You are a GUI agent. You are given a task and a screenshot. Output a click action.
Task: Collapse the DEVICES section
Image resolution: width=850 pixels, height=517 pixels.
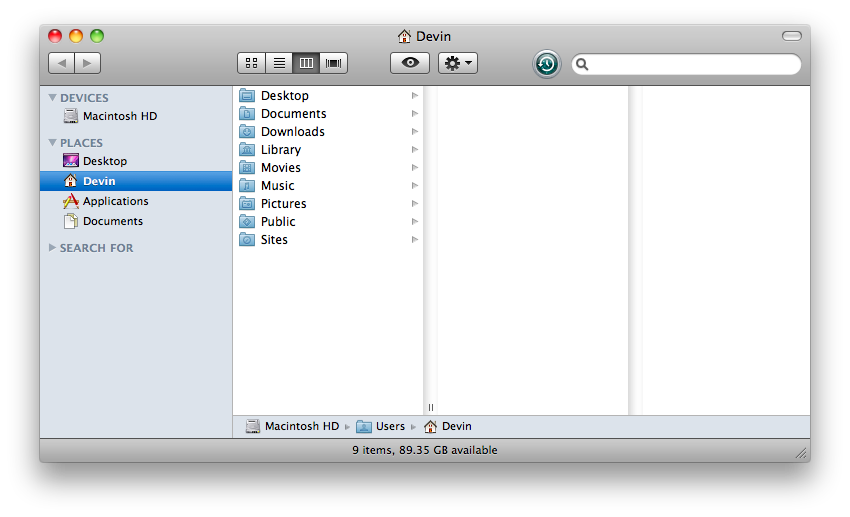coord(53,98)
